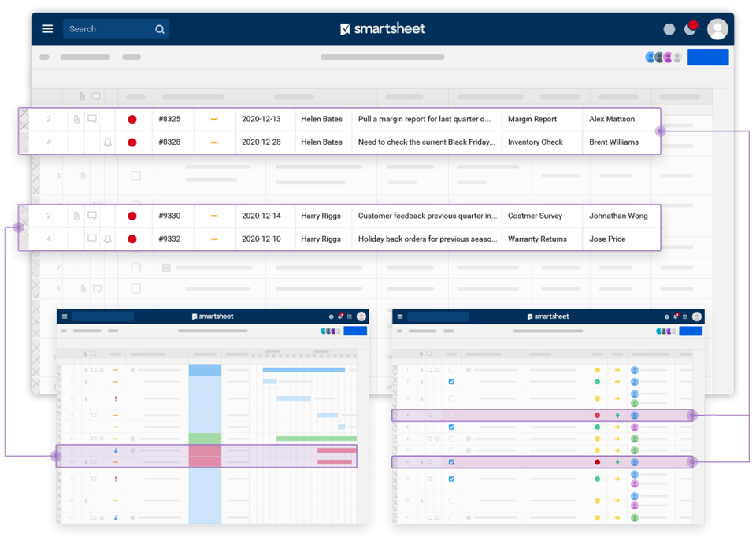Click green status dot, row 2, lower-right sheet

pos(598,382)
